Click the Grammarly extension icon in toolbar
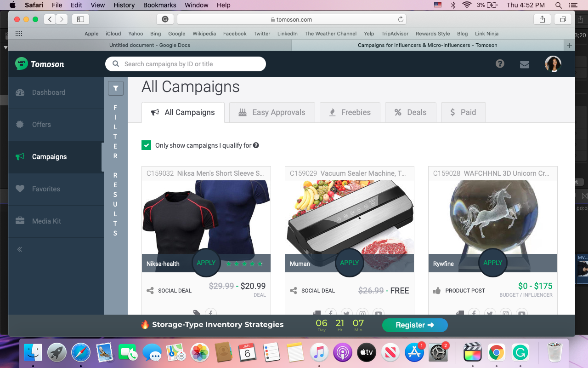 (165, 19)
